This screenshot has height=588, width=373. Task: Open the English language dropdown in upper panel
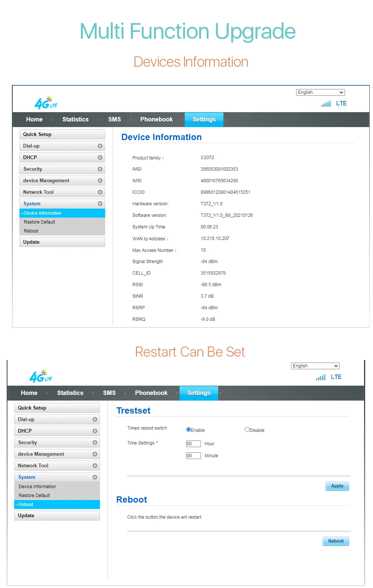[x=320, y=92]
